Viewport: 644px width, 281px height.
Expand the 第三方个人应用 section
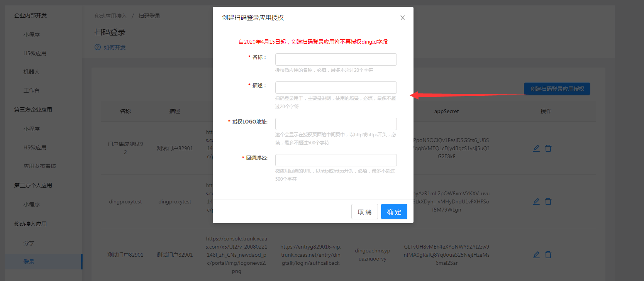pos(33,185)
